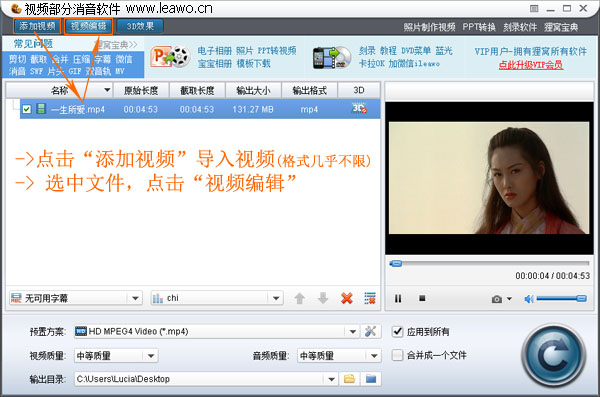Click the 3D icon in file row
The image size is (600, 397).
pos(359,109)
